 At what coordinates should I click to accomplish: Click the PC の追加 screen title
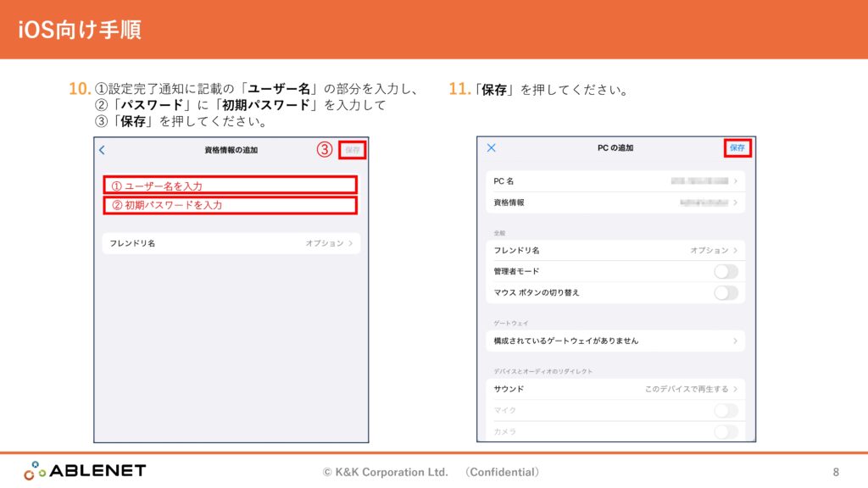click(615, 148)
